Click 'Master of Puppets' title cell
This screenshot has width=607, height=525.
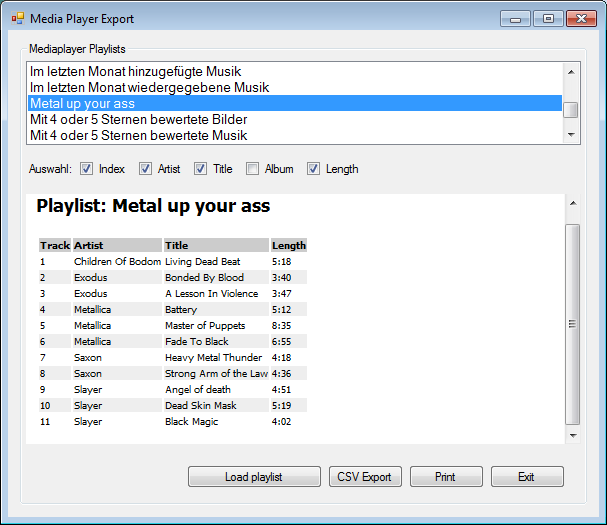pos(216,326)
